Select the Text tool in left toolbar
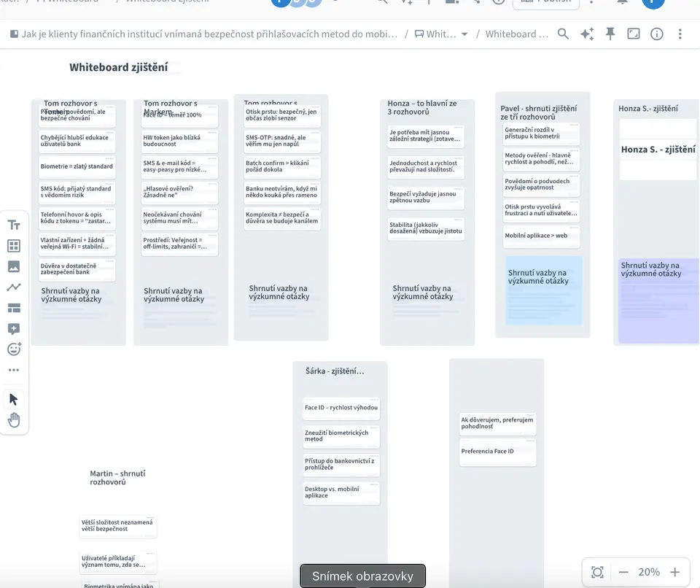The height and width of the screenshot is (588, 700). tap(14, 225)
